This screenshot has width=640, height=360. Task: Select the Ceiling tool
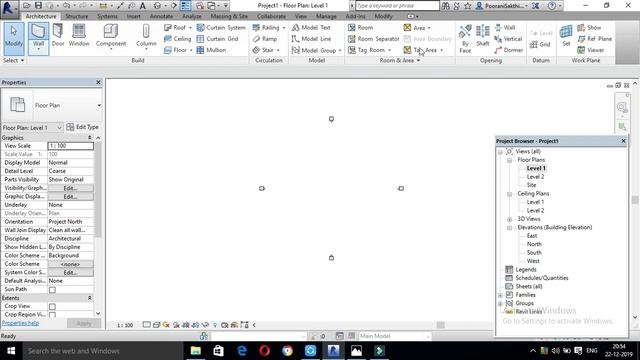click(x=178, y=39)
